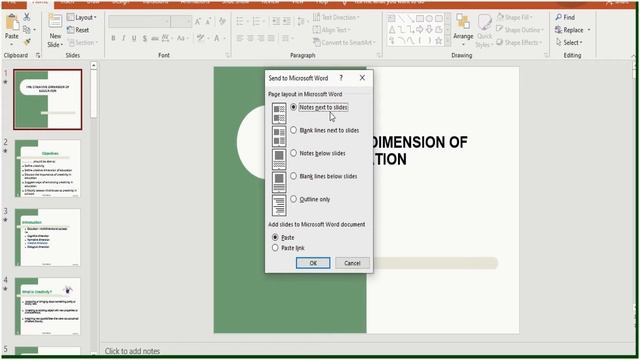Open the Shape Outline dropdown
Screen dimensions: 640x360
[520, 30]
